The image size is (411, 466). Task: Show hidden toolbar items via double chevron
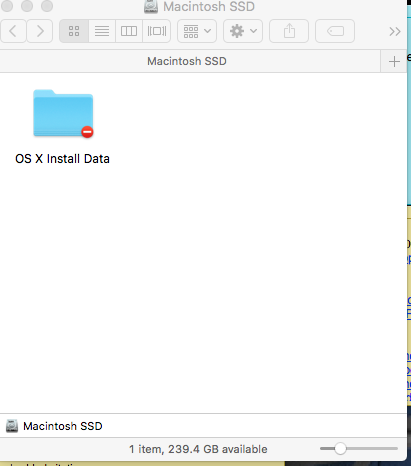(395, 32)
